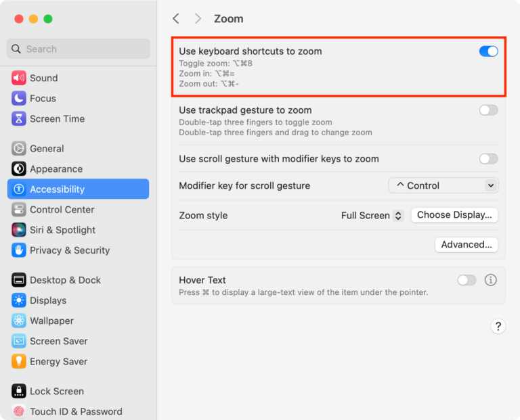Screen dimensions: 520x420
Task: Click the Wallpaper flower icon
Action: coord(19,321)
